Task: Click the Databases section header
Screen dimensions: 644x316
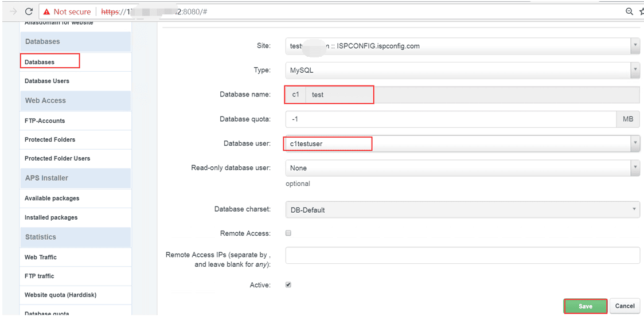Action: (76, 41)
